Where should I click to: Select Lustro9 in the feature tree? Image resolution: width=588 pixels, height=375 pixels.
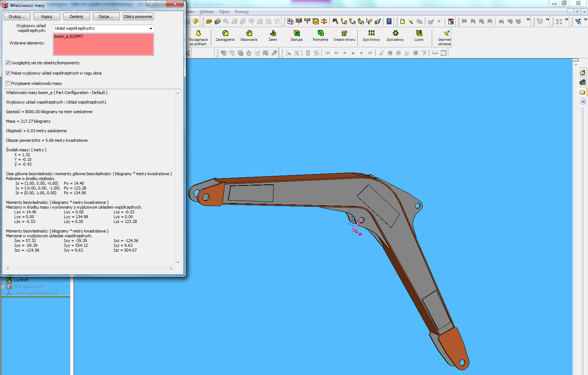click(21, 280)
